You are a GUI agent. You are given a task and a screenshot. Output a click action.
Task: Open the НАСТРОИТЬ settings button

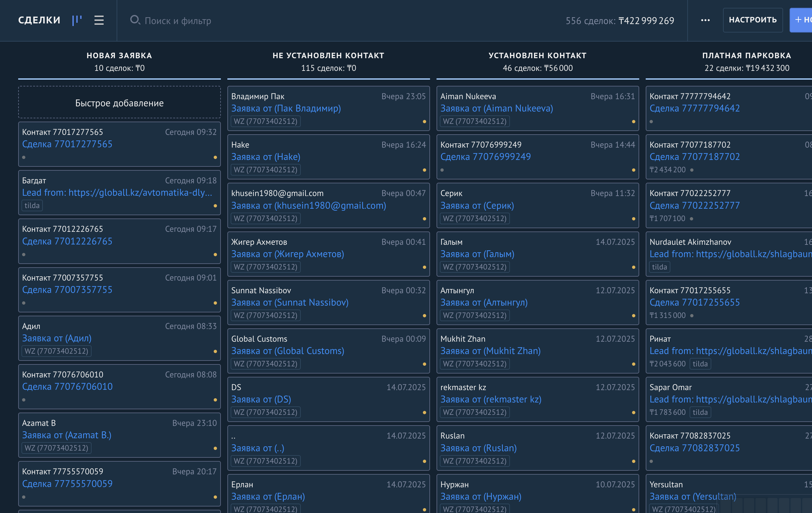(x=752, y=20)
